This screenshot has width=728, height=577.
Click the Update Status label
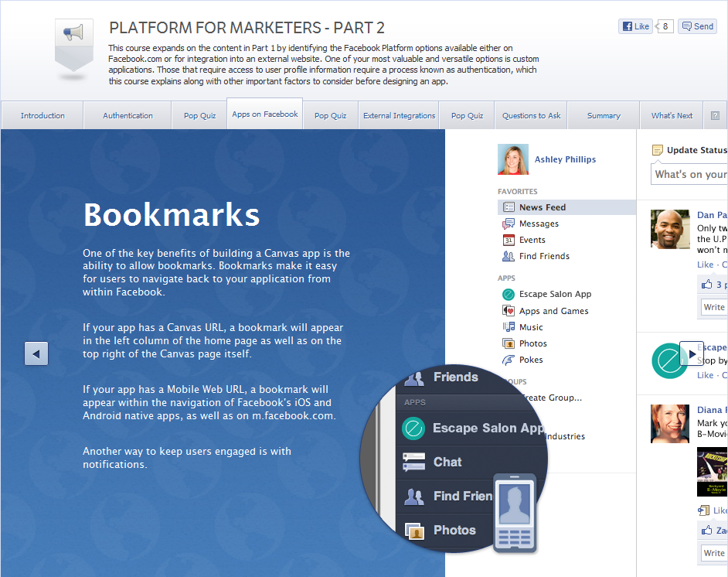point(697,150)
